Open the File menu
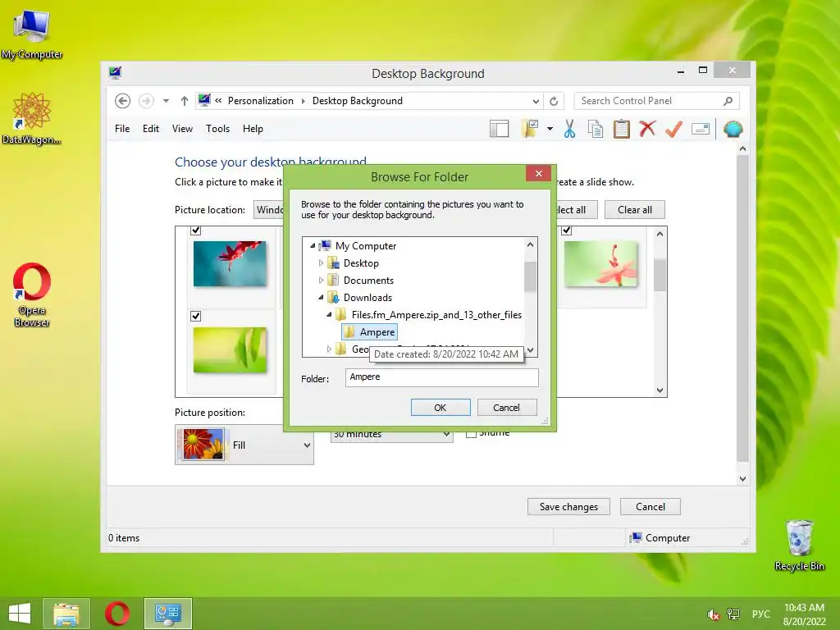 click(x=122, y=129)
